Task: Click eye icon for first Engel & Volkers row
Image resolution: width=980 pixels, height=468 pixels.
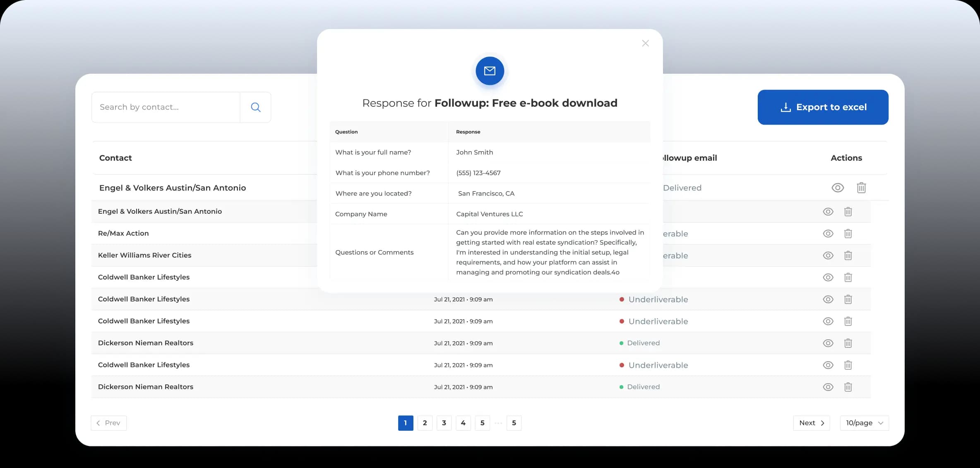Action: (837, 188)
